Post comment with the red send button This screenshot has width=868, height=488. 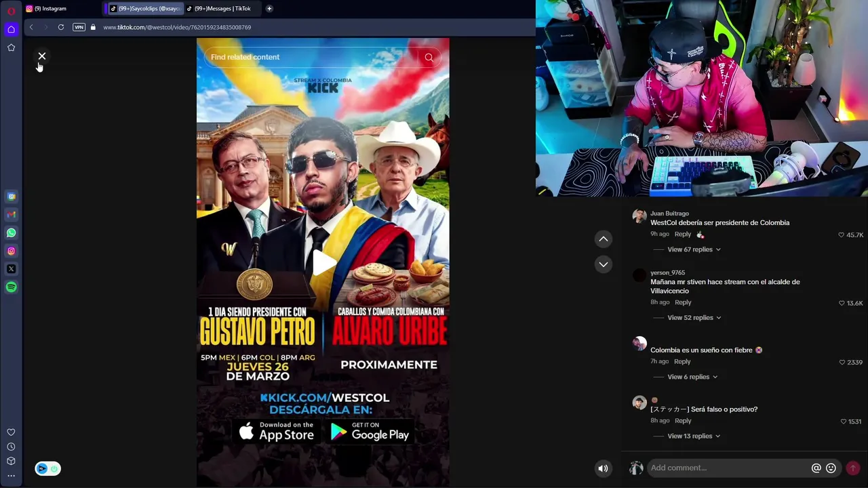pyautogui.click(x=853, y=468)
